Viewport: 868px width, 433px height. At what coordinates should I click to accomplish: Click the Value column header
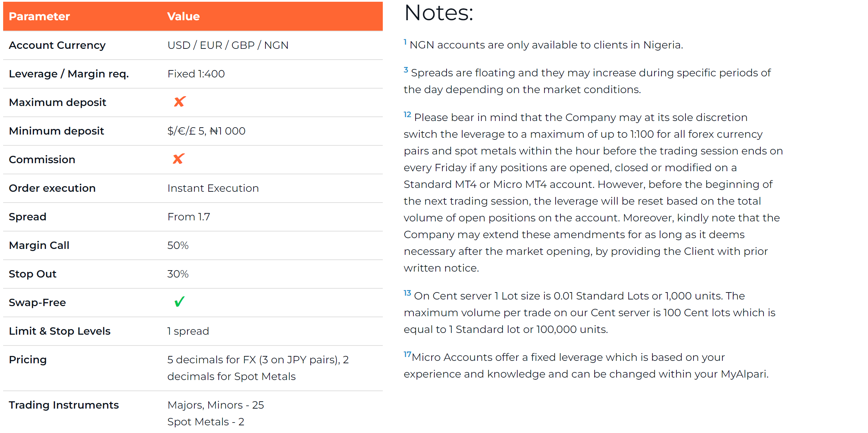[x=183, y=16]
